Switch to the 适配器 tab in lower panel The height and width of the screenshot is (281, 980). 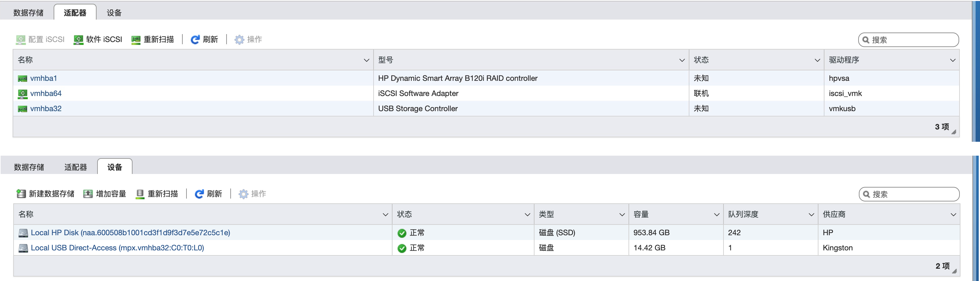(75, 167)
